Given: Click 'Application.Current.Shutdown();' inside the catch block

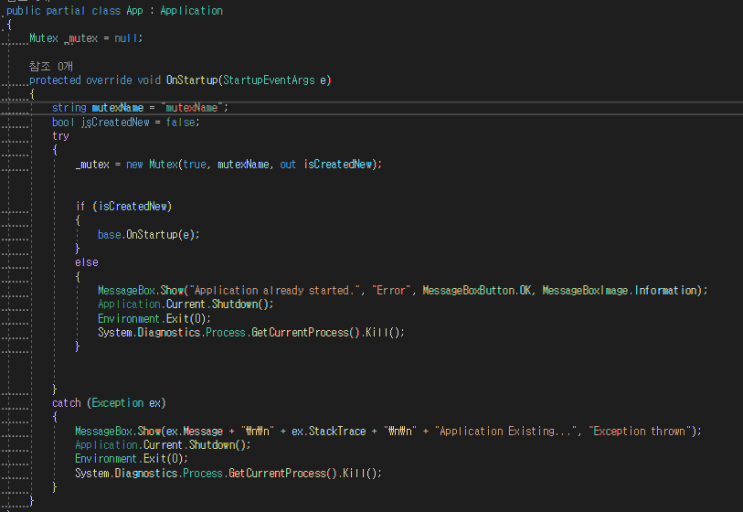Looking at the screenshot, I should click(x=163, y=445).
